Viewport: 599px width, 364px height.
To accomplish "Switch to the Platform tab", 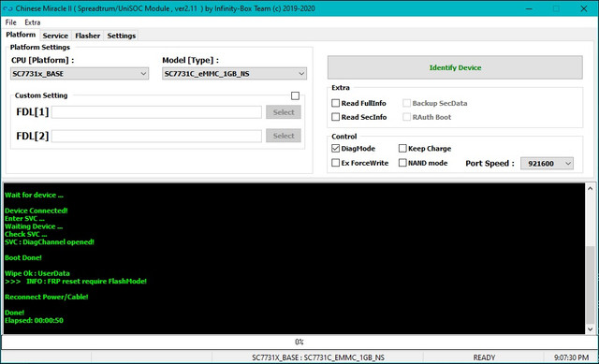I will tap(21, 35).
